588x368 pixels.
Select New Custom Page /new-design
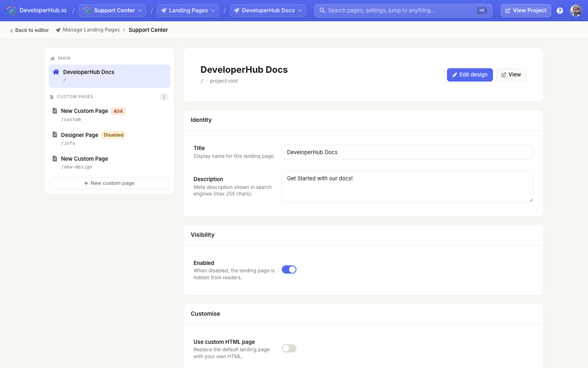(x=109, y=162)
